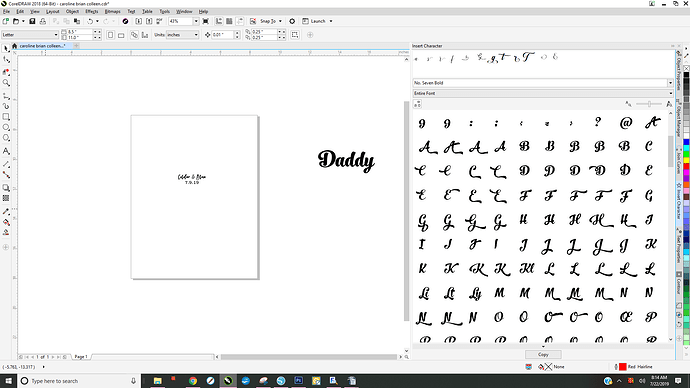Viewport: 690px width, 388px height.
Task: Open the Bitmaps menu
Action: [112, 11]
